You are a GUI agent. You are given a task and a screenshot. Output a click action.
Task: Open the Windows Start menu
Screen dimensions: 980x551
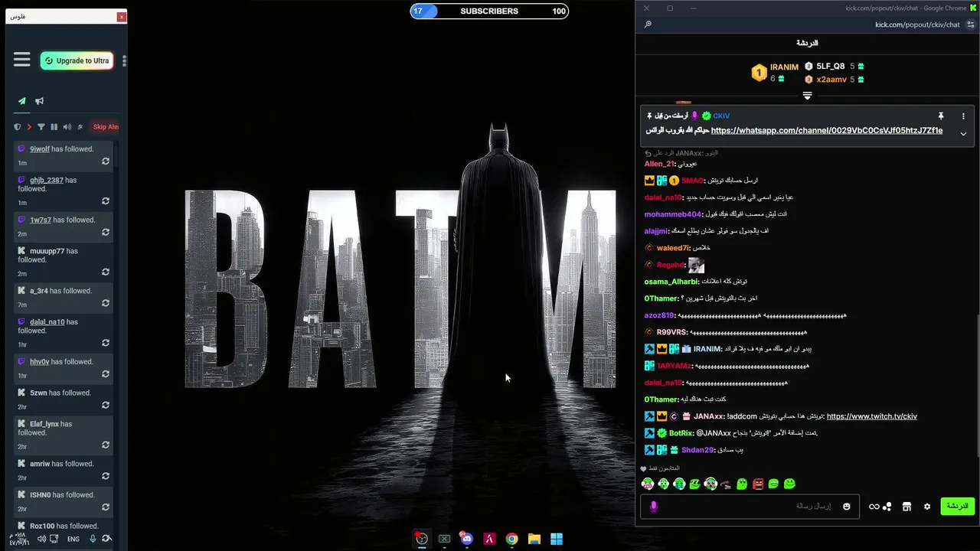557,539
